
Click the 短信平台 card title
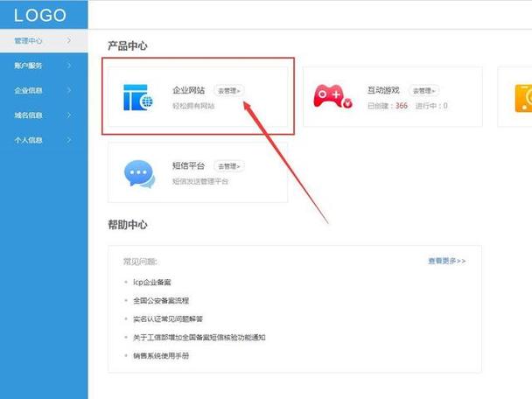(x=189, y=165)
